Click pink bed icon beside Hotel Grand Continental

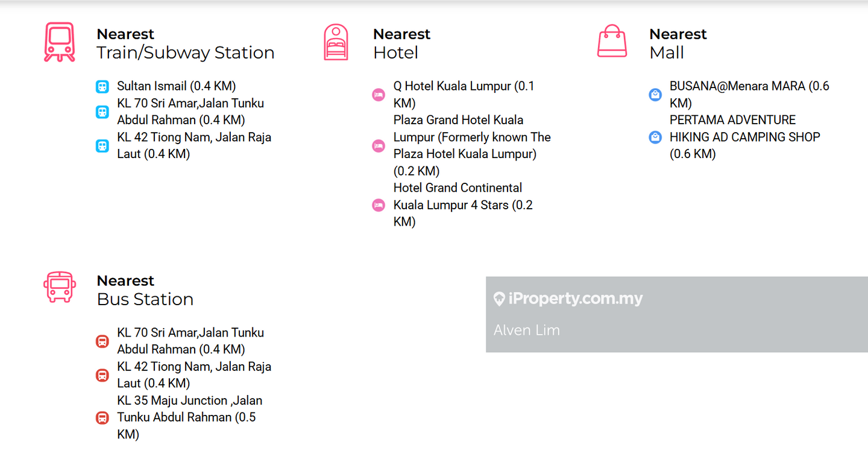click(x=379, y=205)
